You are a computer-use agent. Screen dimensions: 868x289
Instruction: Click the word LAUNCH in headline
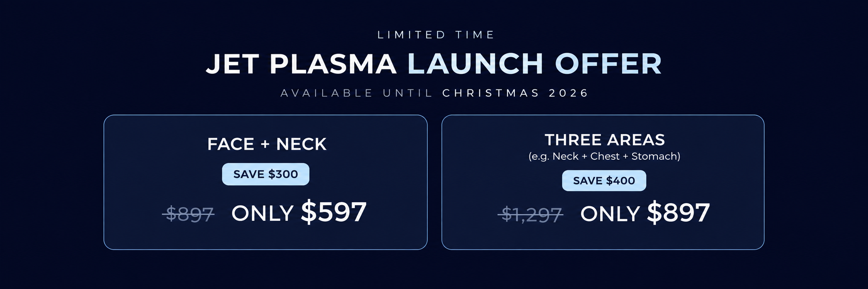[x=476, y=64]
